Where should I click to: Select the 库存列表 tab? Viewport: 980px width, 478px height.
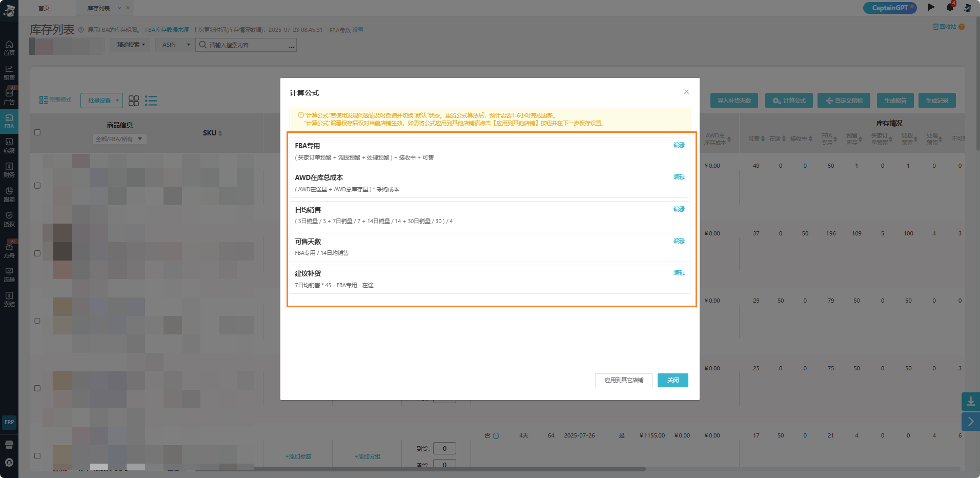(x=98, y=8)
